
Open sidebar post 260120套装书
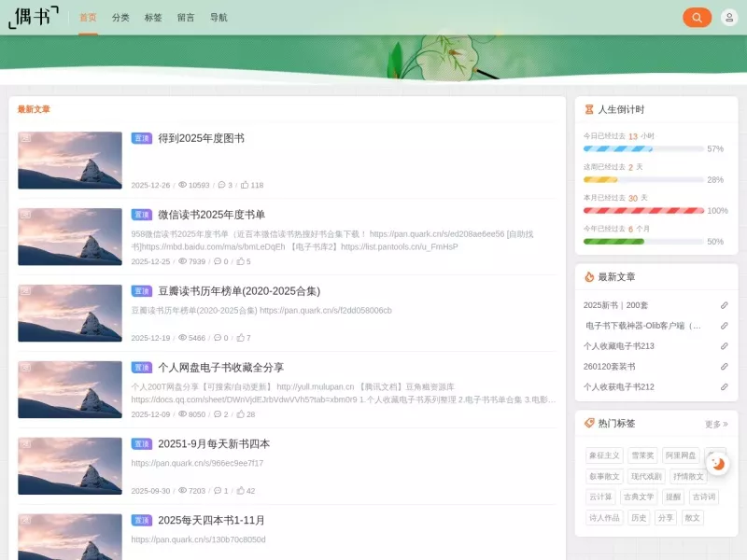point(610,367)
